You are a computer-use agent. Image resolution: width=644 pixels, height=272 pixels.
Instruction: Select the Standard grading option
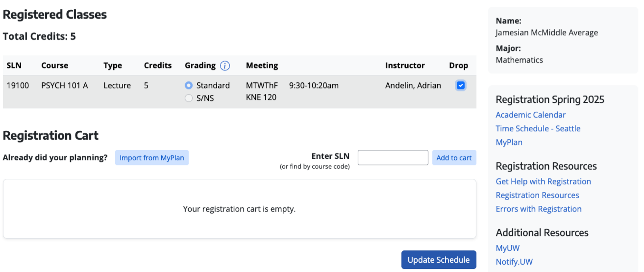click(189, 85)
